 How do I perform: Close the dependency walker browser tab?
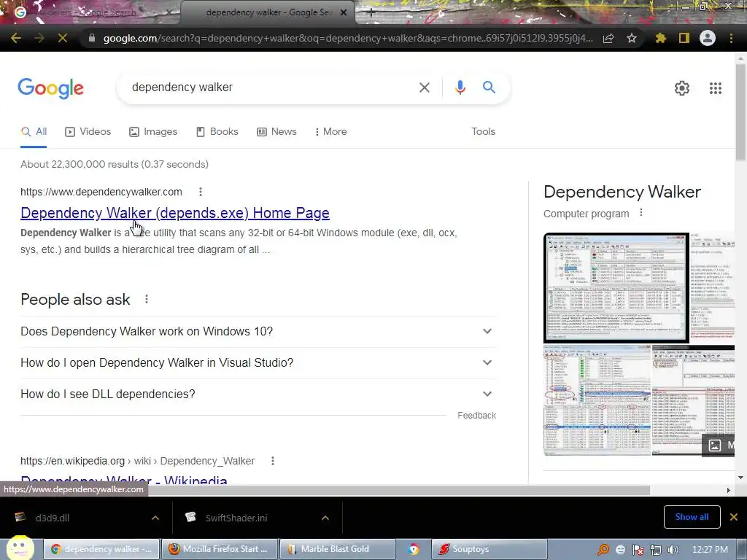click(x=344, y=13)
